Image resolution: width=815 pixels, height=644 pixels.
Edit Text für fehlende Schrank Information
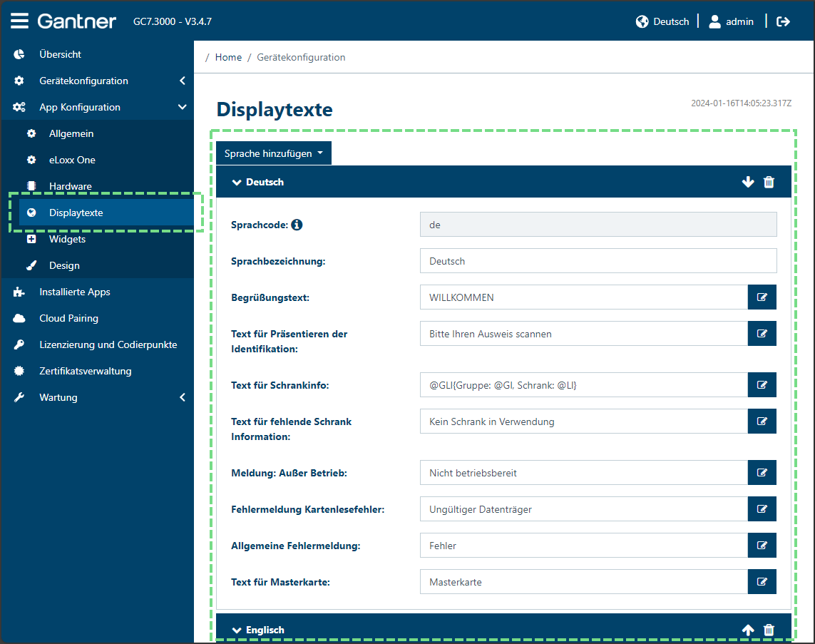(x=762, y=421)
